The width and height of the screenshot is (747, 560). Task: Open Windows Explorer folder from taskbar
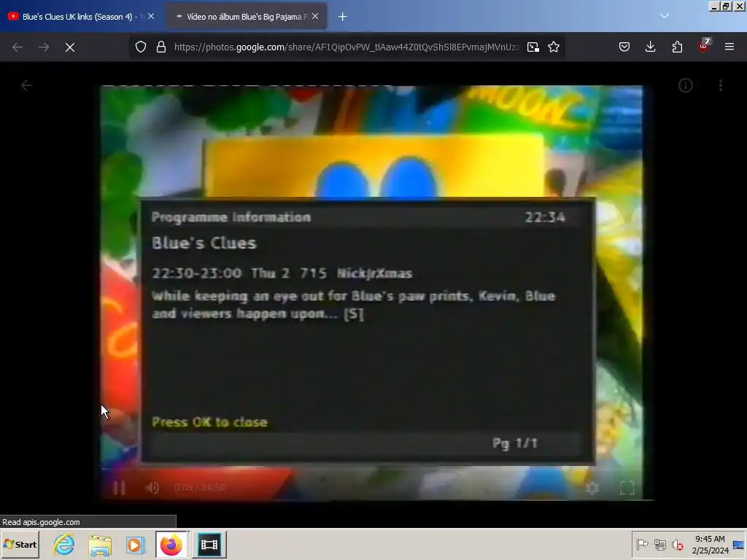coord(100,545)
